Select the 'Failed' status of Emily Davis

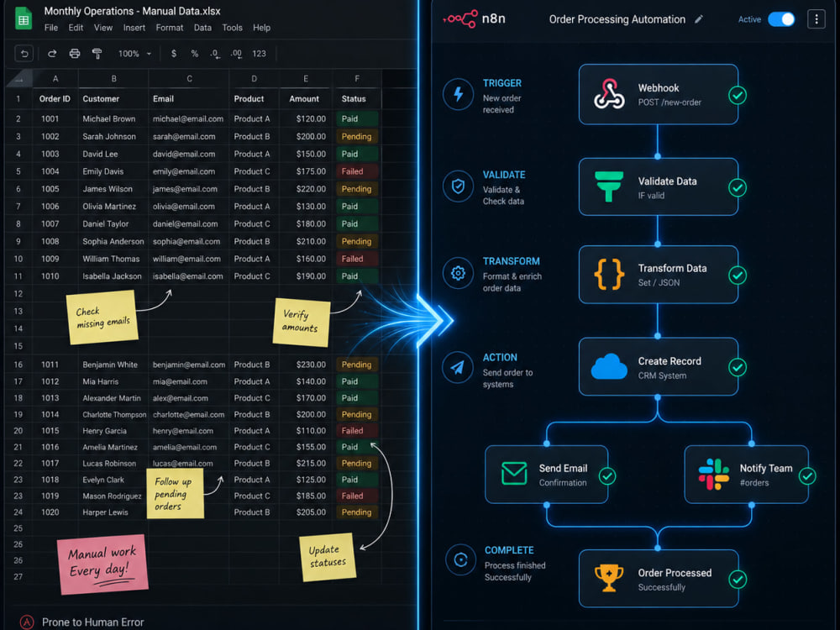pos(357,171)
